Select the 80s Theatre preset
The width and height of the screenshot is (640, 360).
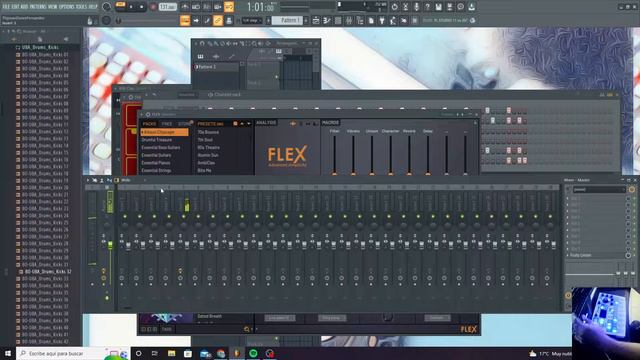click(209, 147)
